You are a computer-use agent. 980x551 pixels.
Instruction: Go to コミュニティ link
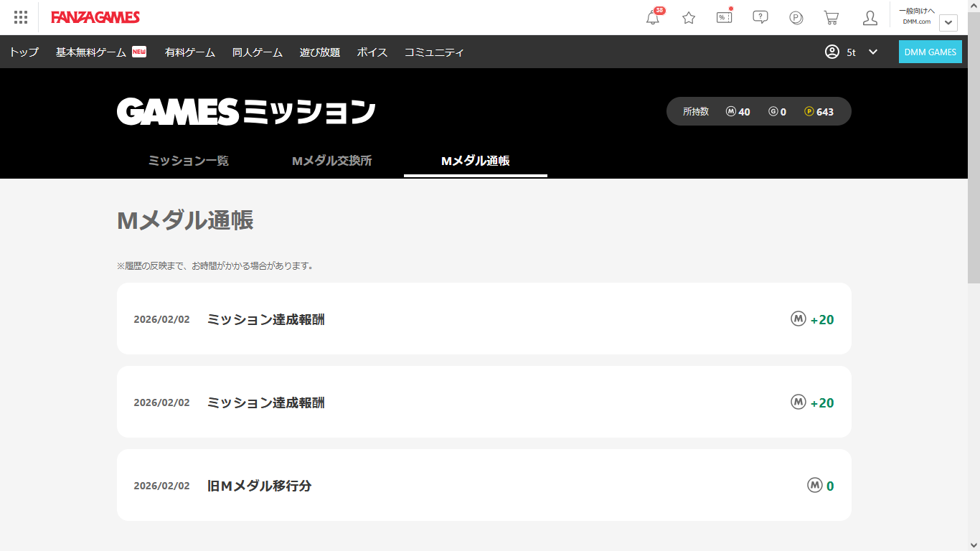click(x=434, y=52)
